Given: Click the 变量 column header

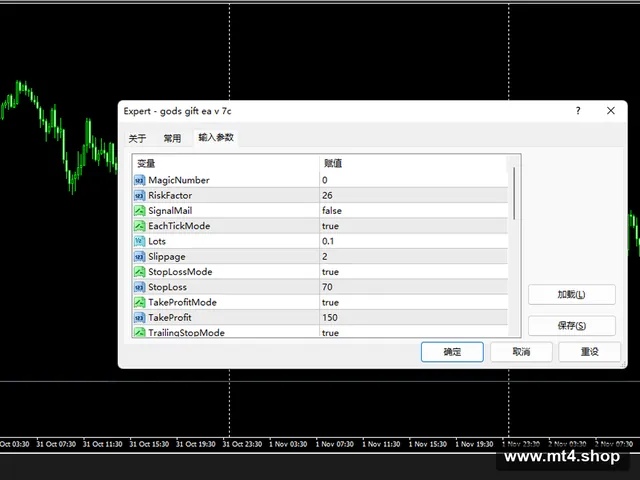Looking at the screenshot, I should pyautogui.click(x=146, y=164).
